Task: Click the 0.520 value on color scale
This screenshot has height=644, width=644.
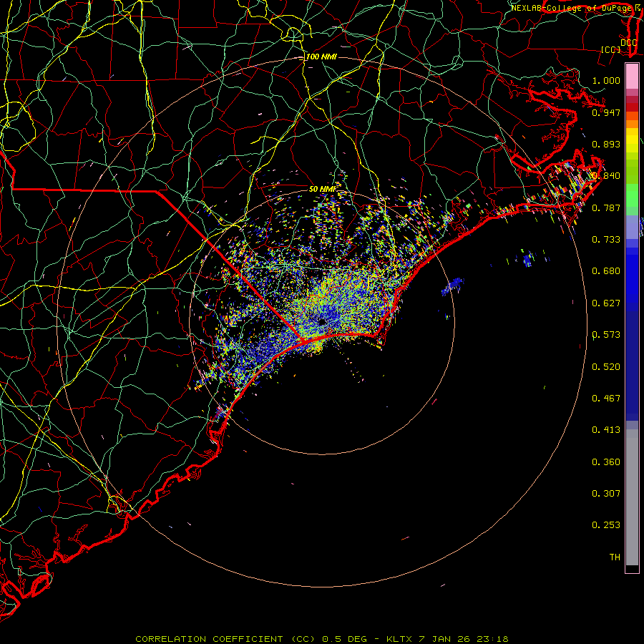Action: click(x=606, y=366)
